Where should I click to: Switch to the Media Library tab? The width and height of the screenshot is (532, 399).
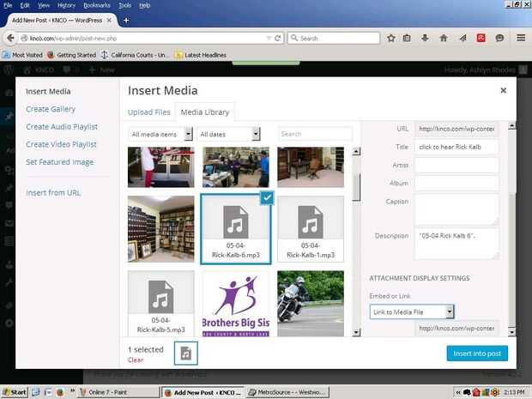tap(205, 112)
